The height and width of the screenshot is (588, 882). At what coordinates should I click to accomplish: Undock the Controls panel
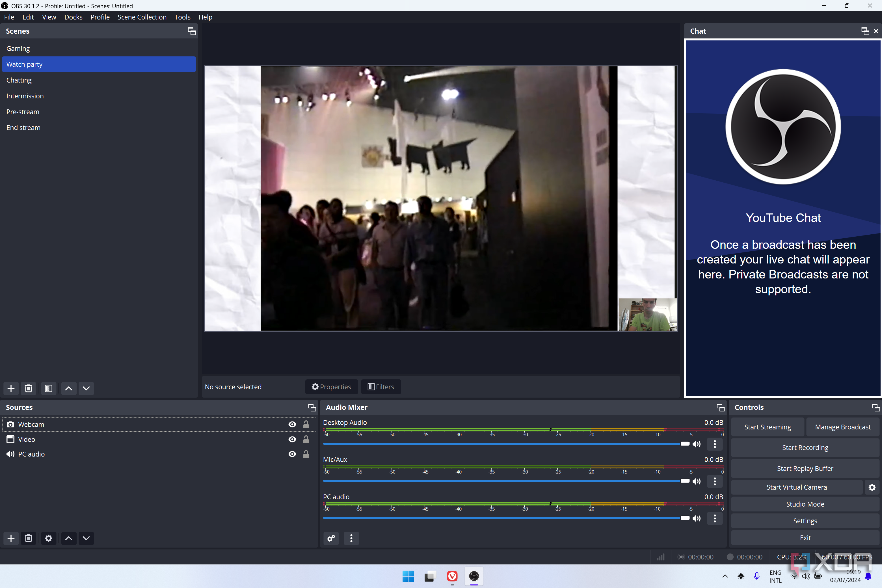coord(875,407)
